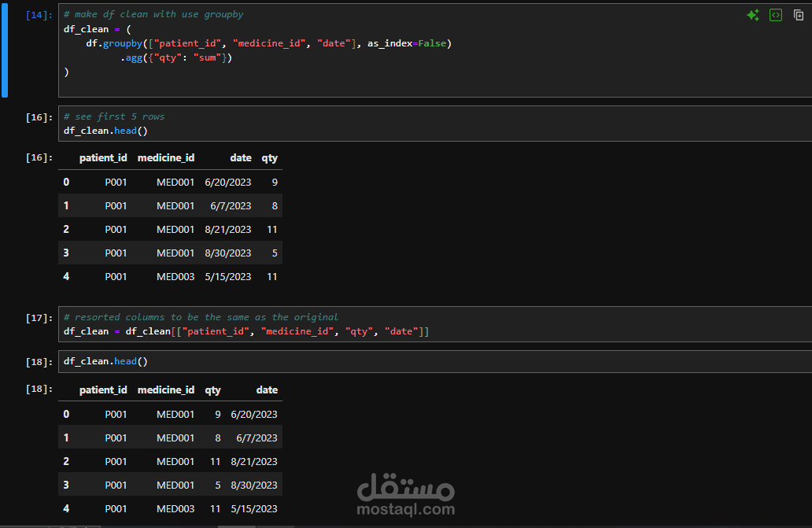
Task: Collapse cell 14 using the blue side bar
Action: pos(5,50)
